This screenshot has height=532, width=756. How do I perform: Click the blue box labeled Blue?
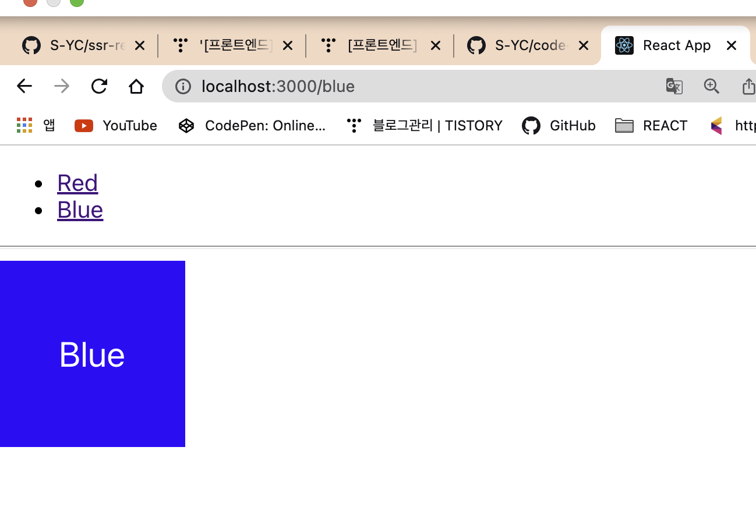pyautogui.click(x=93, y=354)
